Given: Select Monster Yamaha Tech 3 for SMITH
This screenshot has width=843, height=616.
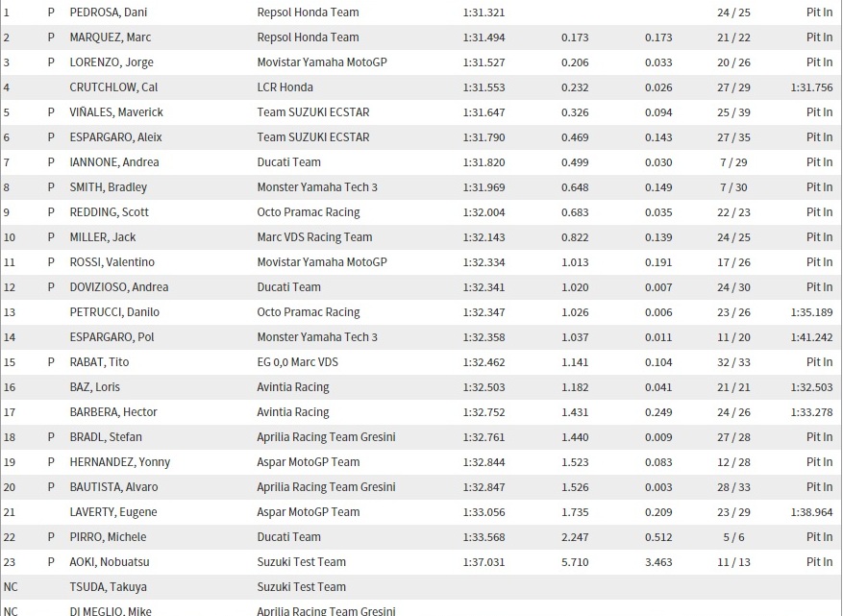Looking at the screenshot, I should coord(317,187).
